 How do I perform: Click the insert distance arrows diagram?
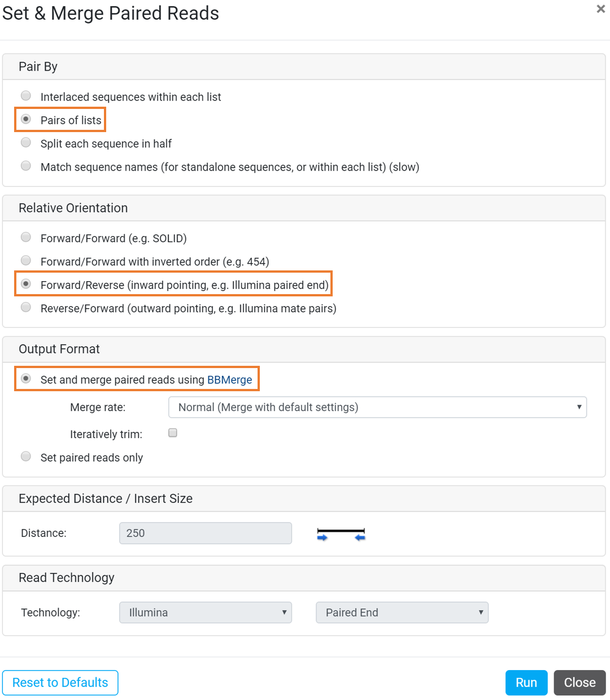pos(341,535)
